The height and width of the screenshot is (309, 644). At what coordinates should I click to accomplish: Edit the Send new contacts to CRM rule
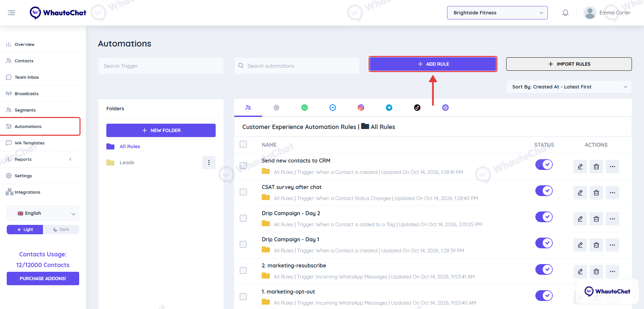point(580,167)
